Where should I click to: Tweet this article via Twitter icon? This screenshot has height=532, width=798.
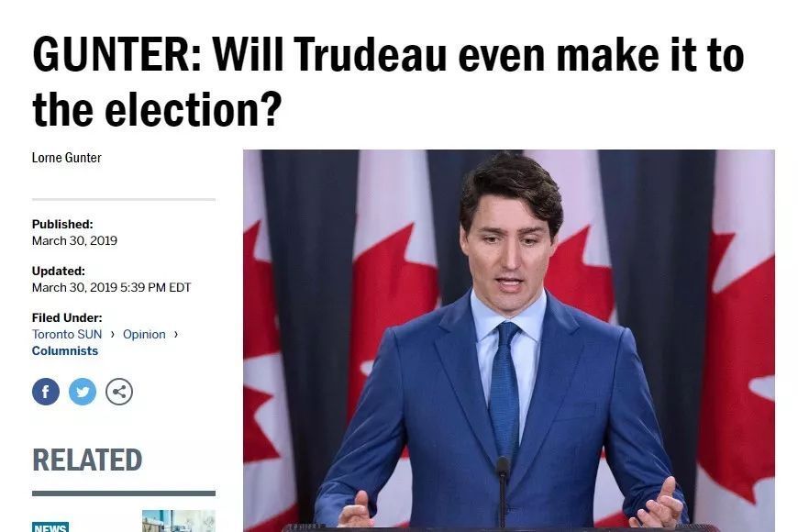83,392
